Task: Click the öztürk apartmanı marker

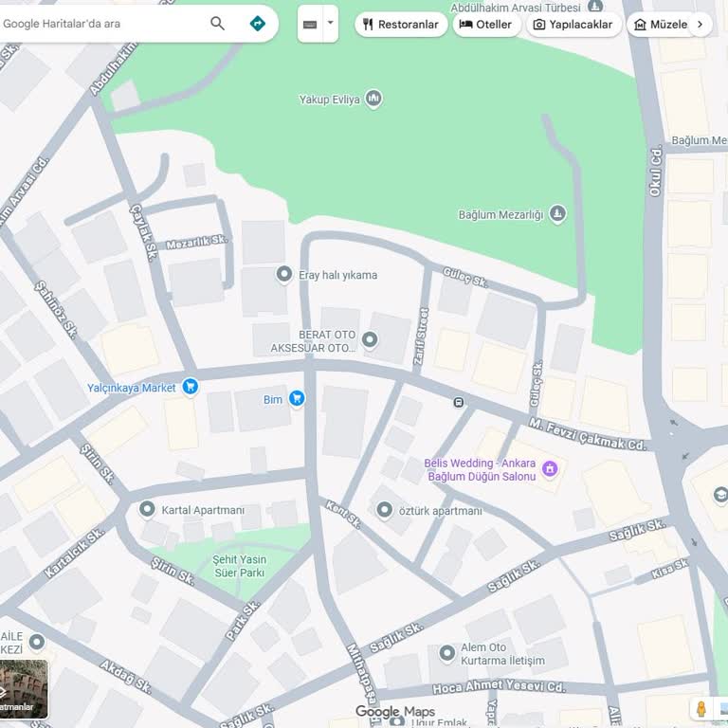Action: point(385,510)
